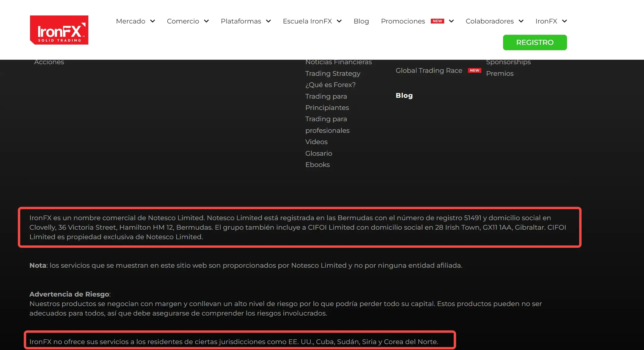Open the Mercado menu

tap(131, 21)
